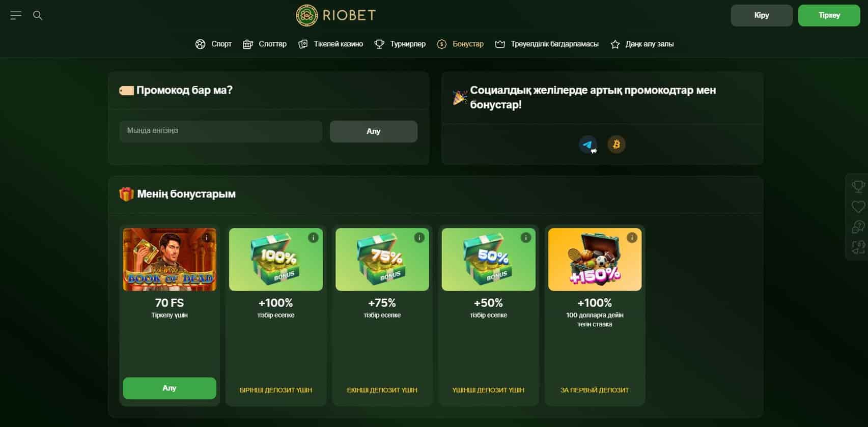Click the heart favorites icon in sidebar
This screenshot has width=868, height=427.
858,207
